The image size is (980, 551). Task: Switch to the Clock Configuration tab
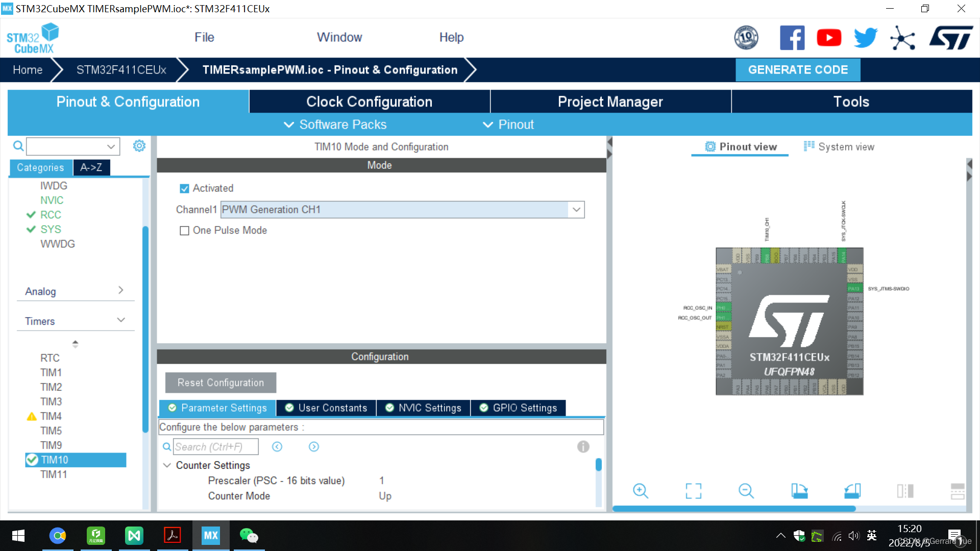pos(369,102)
